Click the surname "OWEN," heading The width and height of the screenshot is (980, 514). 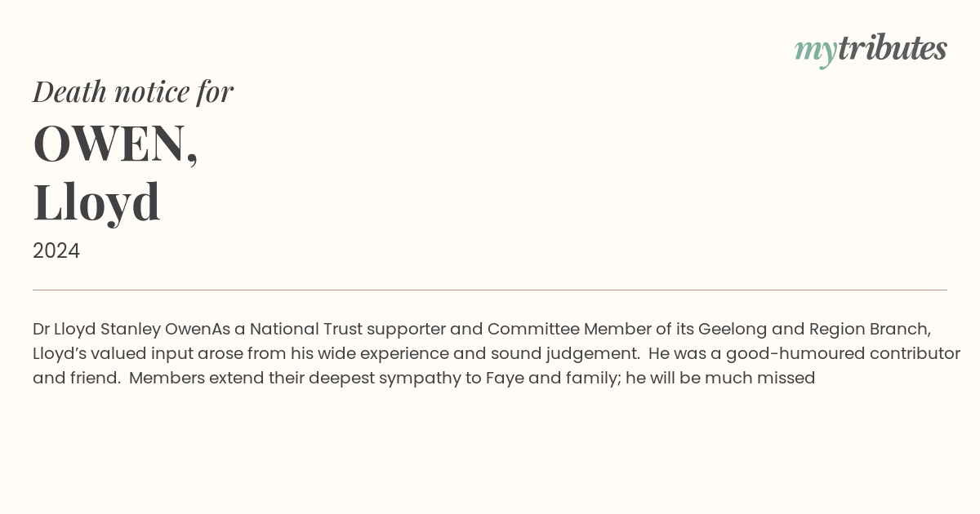tap(115, 143)
